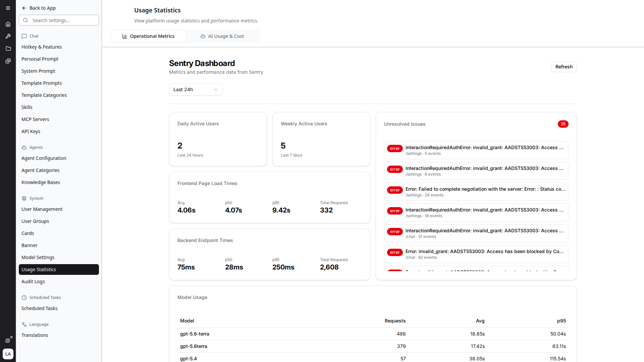Click Backend total requests value 2,608

pyautogui.click(x=329, y=267)
